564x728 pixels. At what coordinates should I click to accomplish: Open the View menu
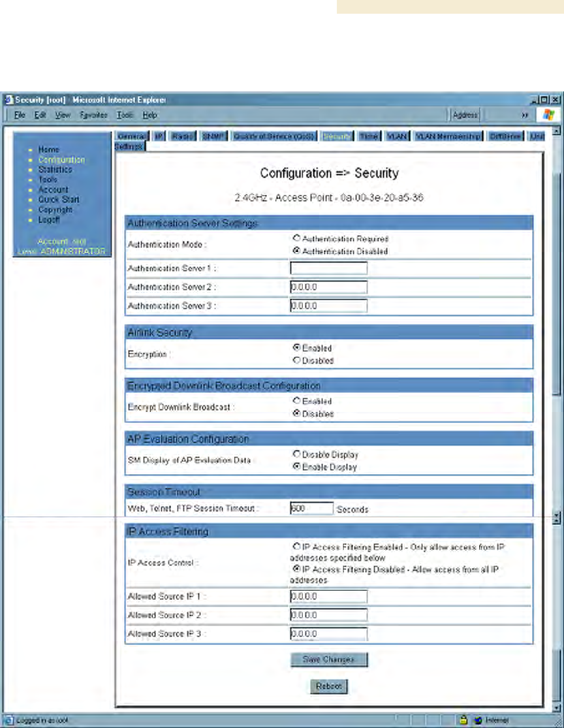[63, 115]
